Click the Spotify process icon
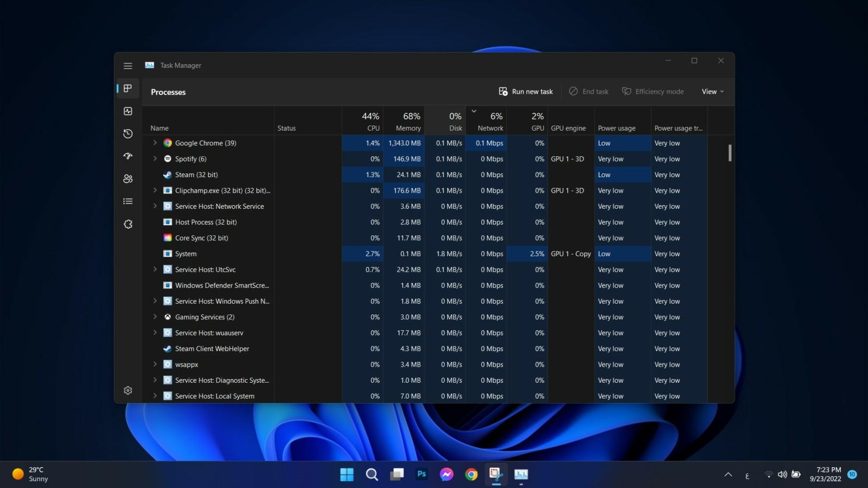This screenshot has height=488, width=868. 168,159
